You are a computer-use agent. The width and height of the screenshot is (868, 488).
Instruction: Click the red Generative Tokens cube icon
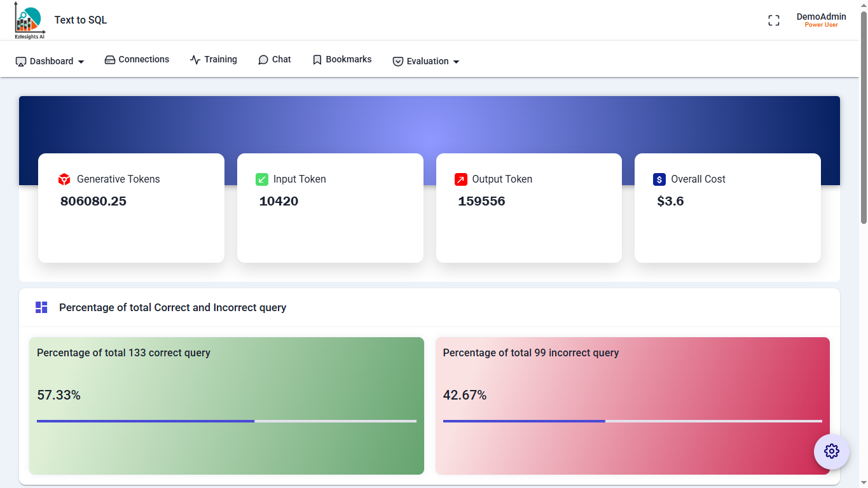click(64, 179)
